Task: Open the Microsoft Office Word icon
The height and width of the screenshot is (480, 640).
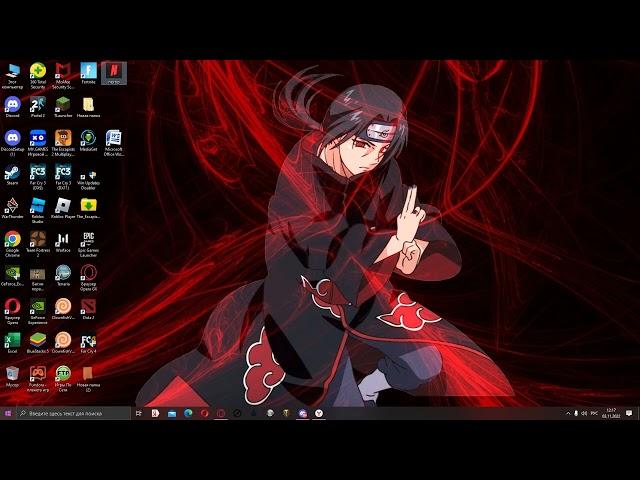Action: pos(114,143)
